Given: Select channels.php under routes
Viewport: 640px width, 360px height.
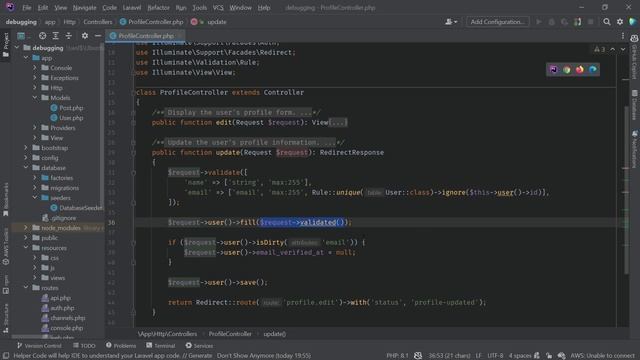Looking at the screenshot, I should click(63, 318).
